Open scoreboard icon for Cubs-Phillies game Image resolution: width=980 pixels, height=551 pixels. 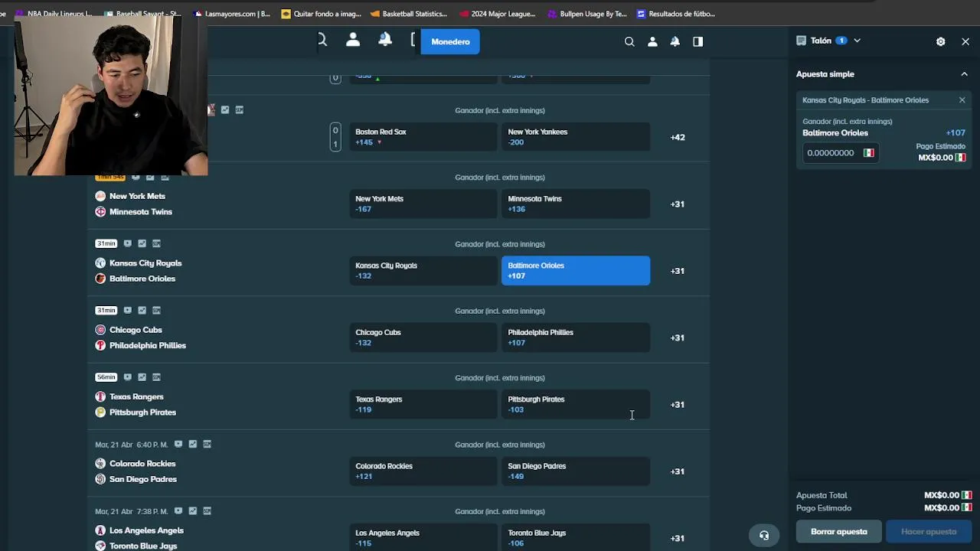pyautogui.click(x=156, y=310)
